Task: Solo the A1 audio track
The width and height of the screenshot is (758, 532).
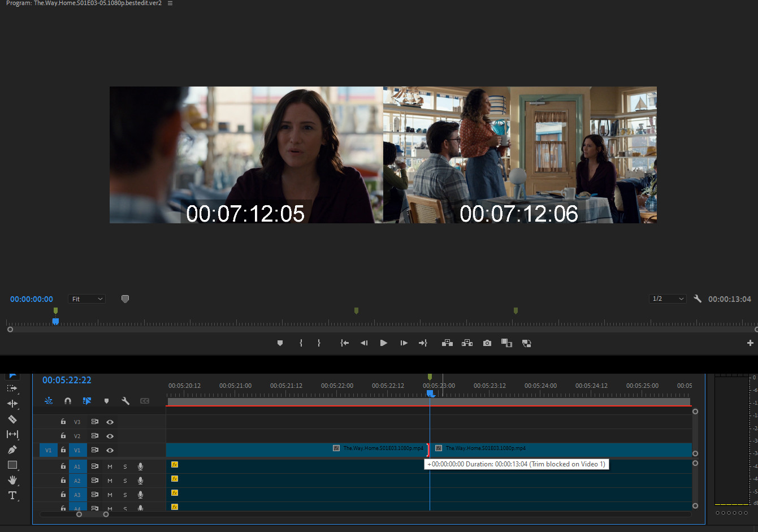Action: [125, 466]
